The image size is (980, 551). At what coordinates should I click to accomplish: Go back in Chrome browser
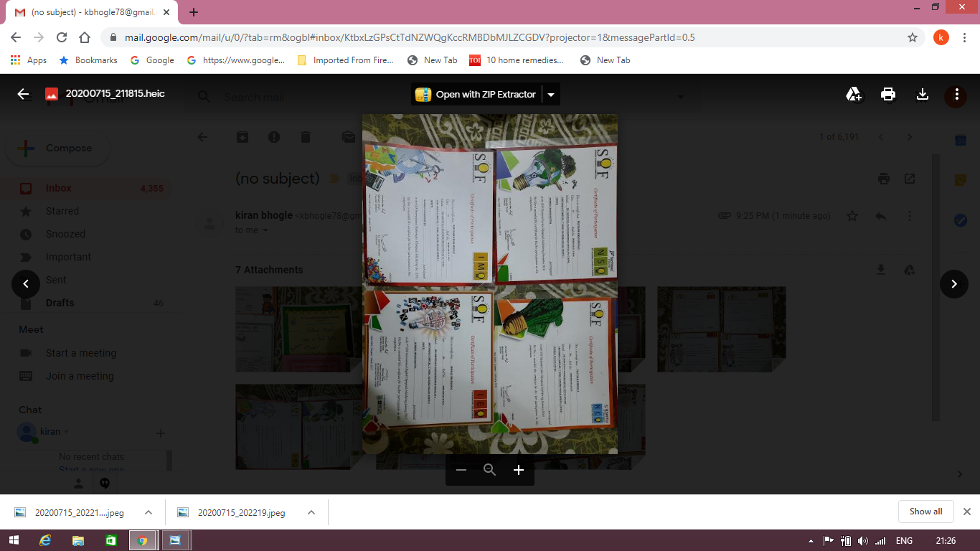pyautogui.click(x=16, y=37)
